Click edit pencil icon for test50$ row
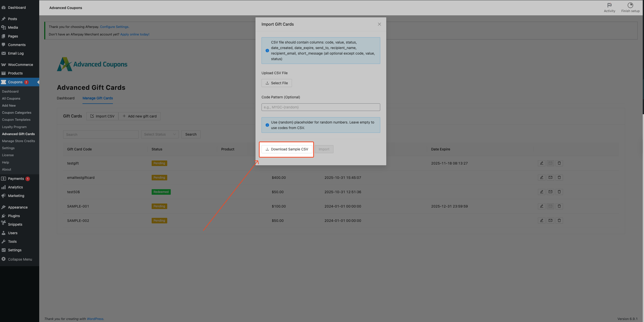 (541, 192)
